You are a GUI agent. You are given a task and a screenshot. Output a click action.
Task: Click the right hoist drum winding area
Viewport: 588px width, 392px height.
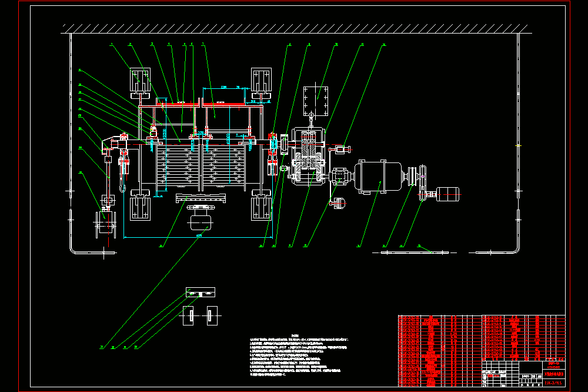[223, 165]
